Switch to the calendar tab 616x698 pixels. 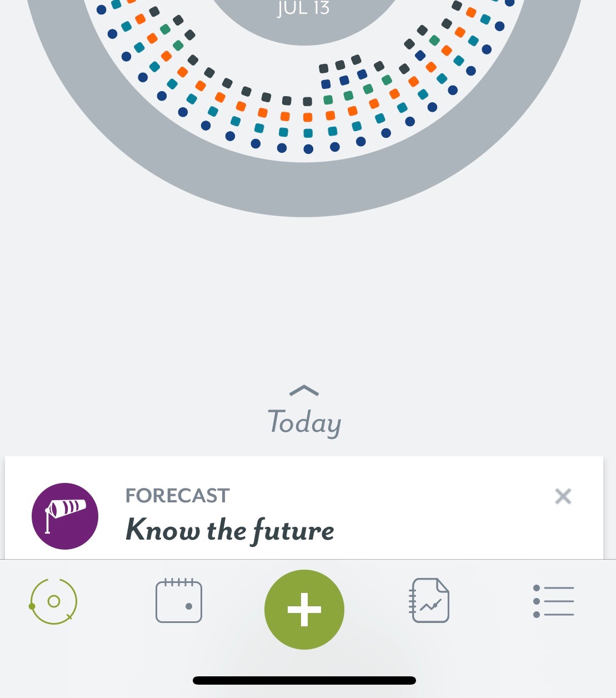[x=179, y=601]
